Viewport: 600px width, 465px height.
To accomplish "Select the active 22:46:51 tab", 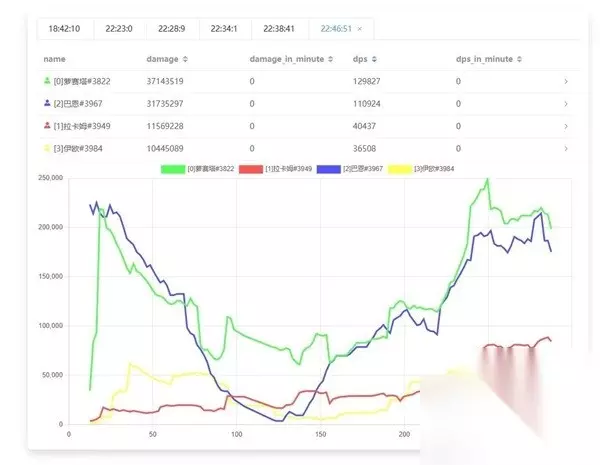I will [x=336, y=29].
